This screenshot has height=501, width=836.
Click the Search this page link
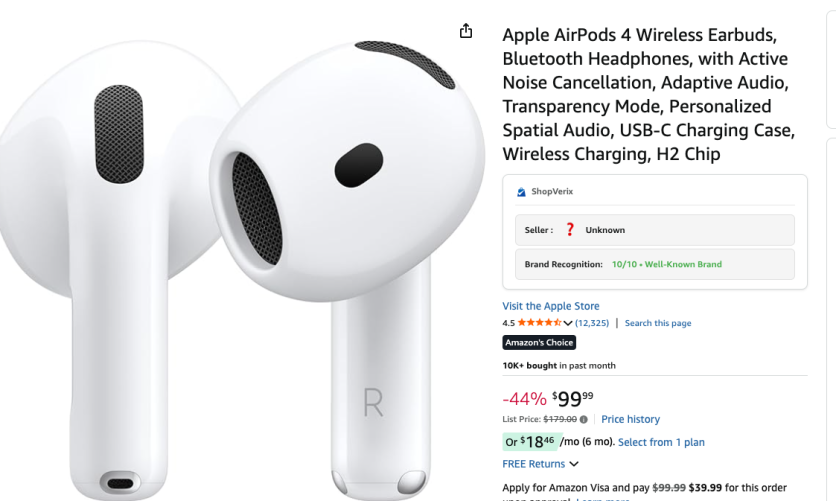coord(658,323)
